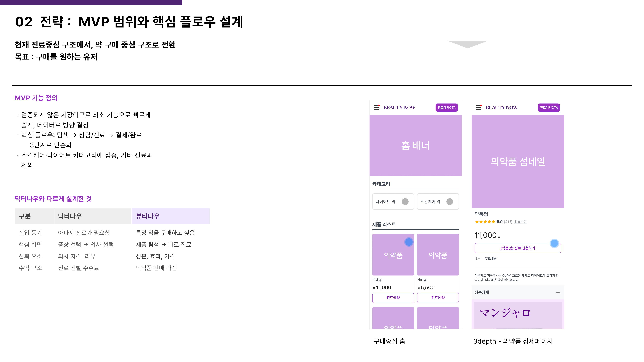Viewport: 644px width, 362px height.
Task: Click BEAUTY NOW logo in detail mockup
Action: pyautogui.click(x=501, y=108)
